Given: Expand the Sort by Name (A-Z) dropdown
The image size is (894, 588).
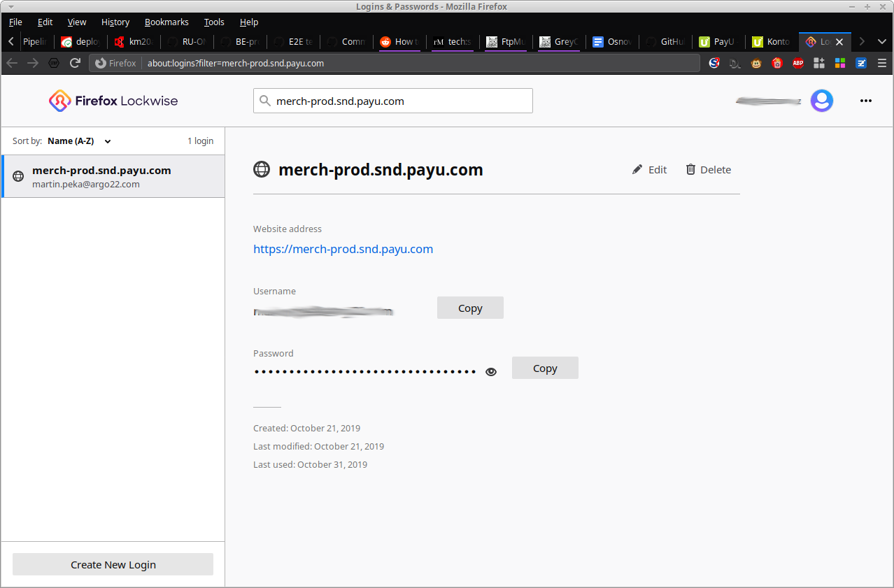Looking at the screenshot, I should pyautogui.click(x=79, y=141).
